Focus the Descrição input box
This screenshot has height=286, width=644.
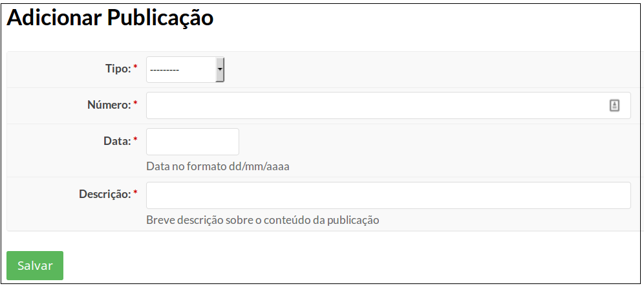tap(388, 195)
